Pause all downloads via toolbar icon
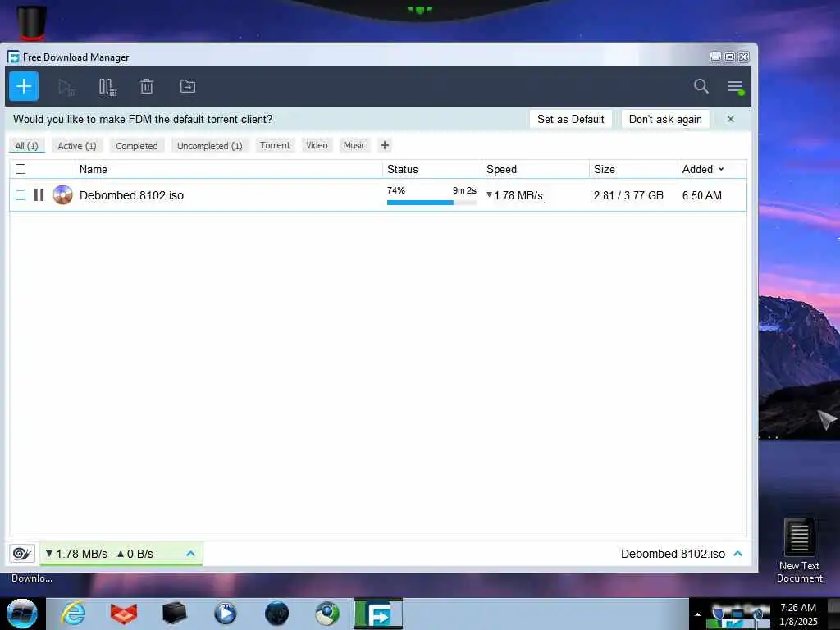The height and width of the screenshot is (630, 840). click(107, 87)
